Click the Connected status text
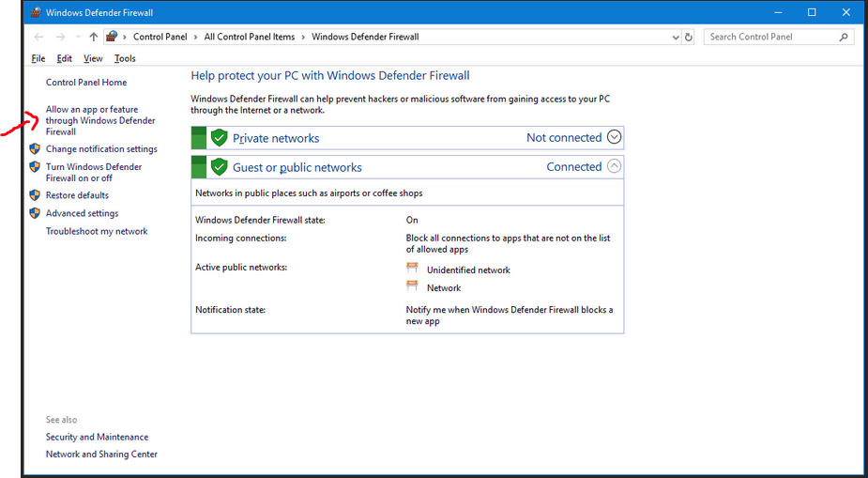This screenshot has width=868, height=478. [574, 166]
